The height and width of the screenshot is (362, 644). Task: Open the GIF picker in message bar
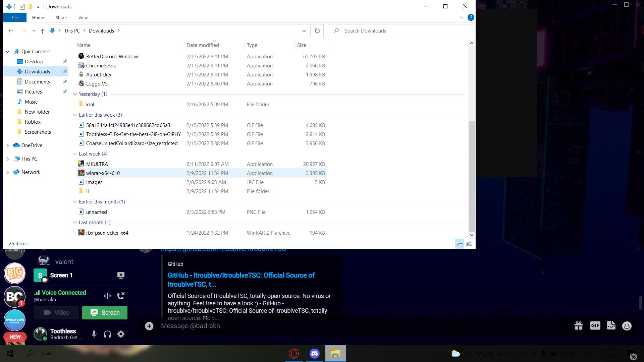click(x=595, y=326)
